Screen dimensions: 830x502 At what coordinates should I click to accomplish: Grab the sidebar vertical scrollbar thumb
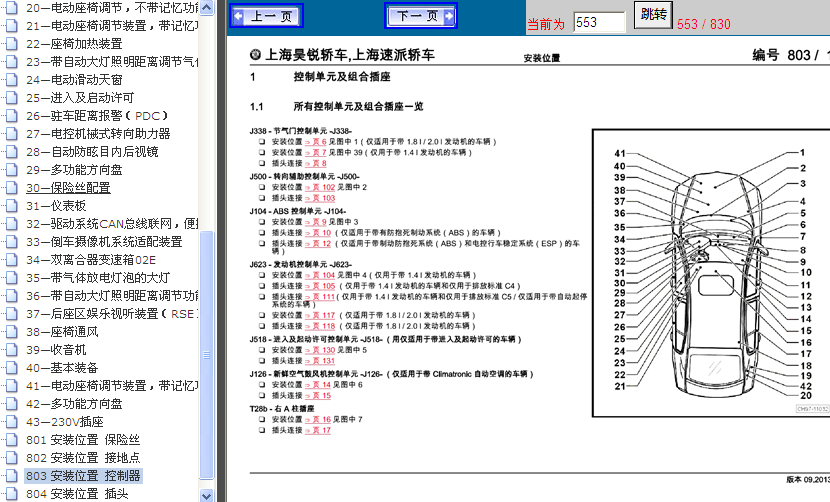coord(207,355)
